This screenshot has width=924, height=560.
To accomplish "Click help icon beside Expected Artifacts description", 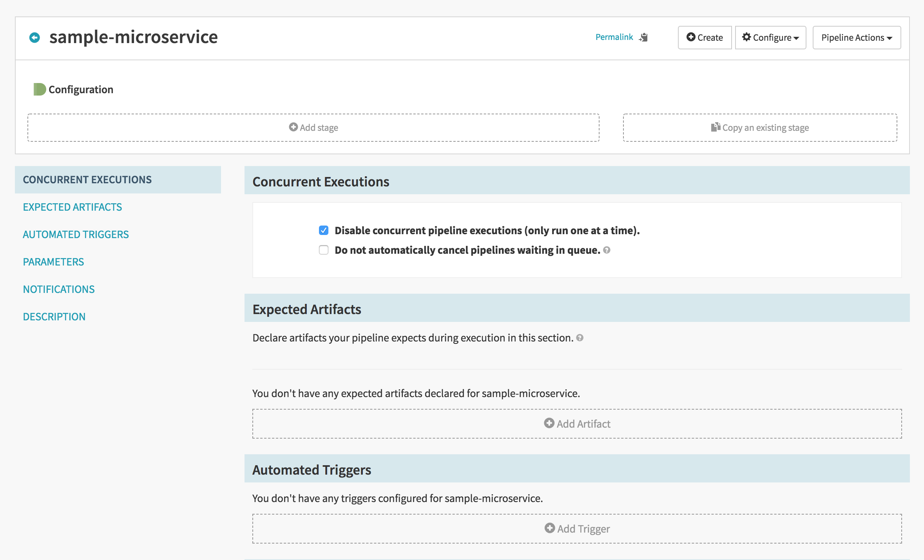I will [x=580, y=338].
